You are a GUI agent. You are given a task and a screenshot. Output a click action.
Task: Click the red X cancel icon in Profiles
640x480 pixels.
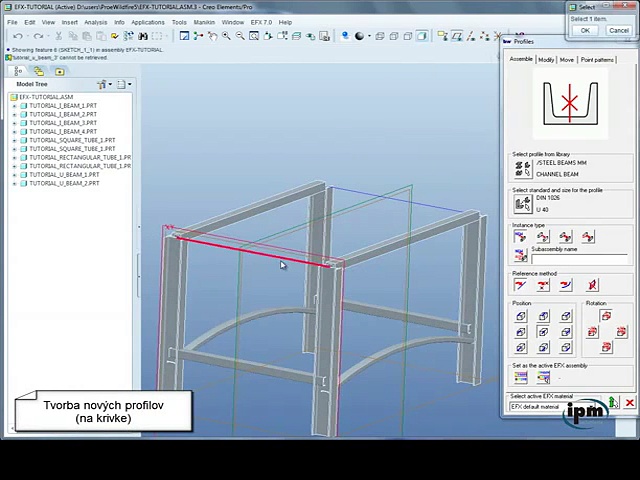click(x=629, y=403)
